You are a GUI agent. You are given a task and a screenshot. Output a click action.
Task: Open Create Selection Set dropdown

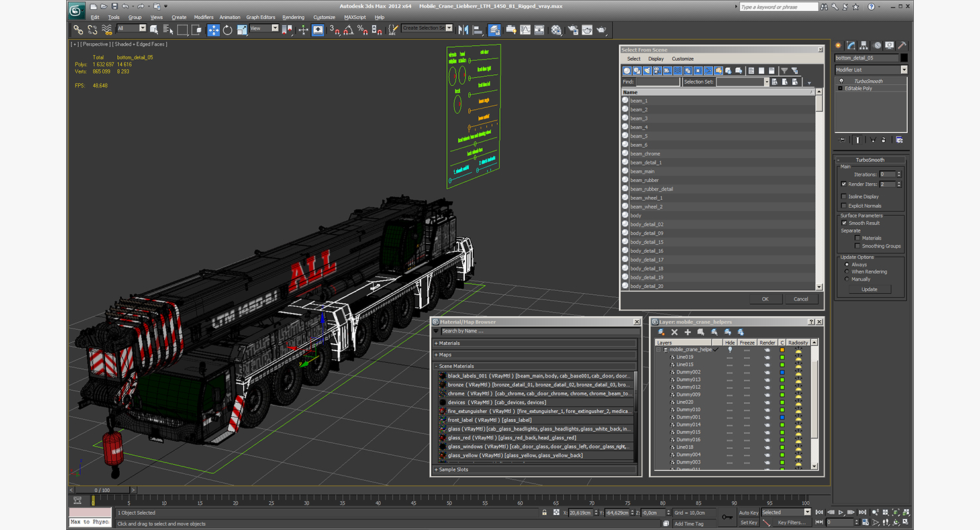[x=450, y=28]
